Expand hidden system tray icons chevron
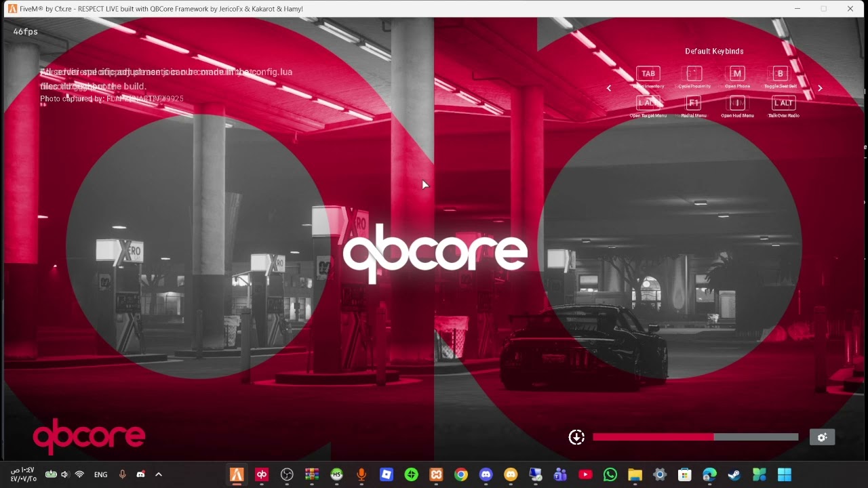The image size is (868, 488). [x=159, y=474]
